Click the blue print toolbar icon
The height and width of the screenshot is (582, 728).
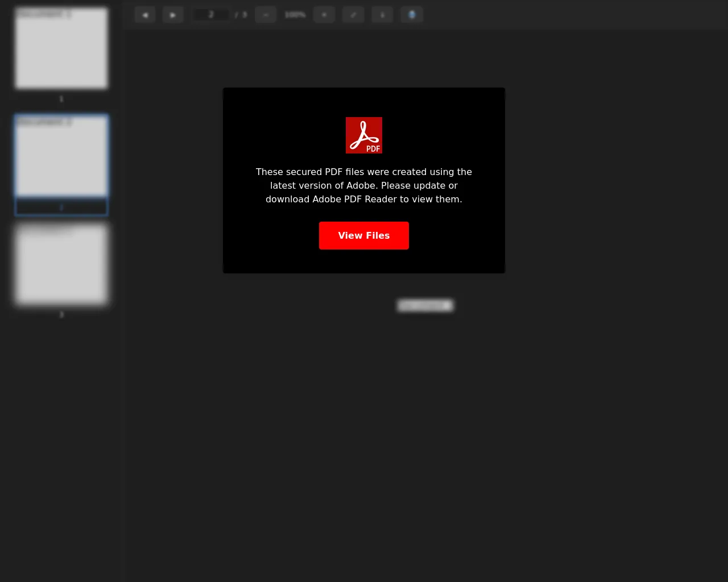coord(412,15)
